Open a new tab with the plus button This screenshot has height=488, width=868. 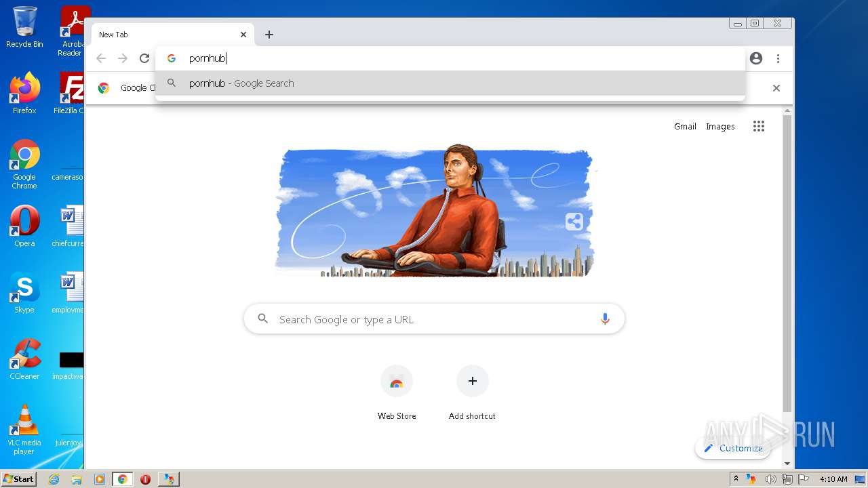269,35
